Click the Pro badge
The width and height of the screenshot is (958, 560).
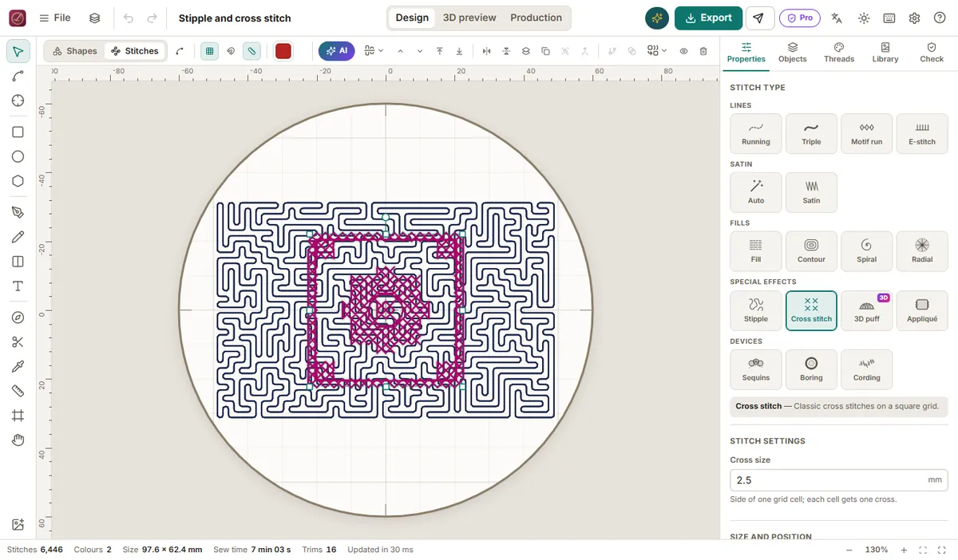point(800,18)
